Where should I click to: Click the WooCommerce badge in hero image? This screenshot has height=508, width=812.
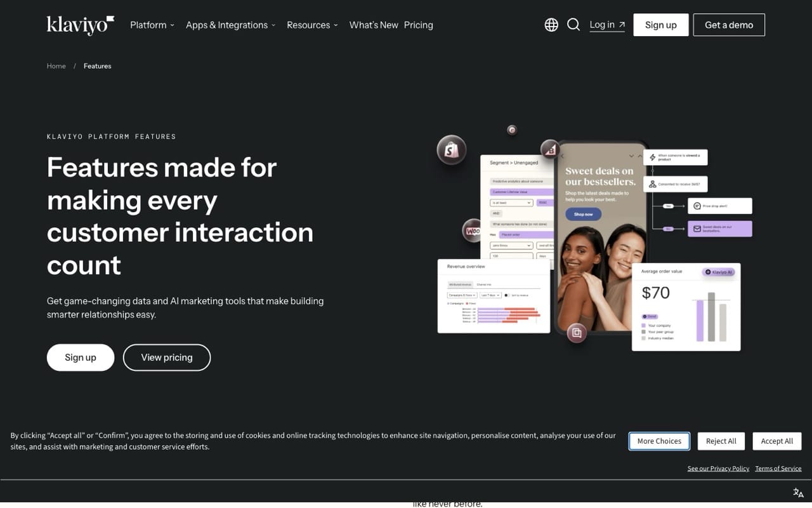coord(473,231)
